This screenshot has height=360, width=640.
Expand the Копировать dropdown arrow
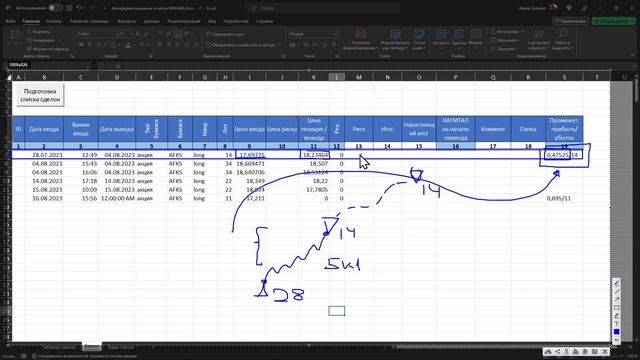(x=60, y=40)
